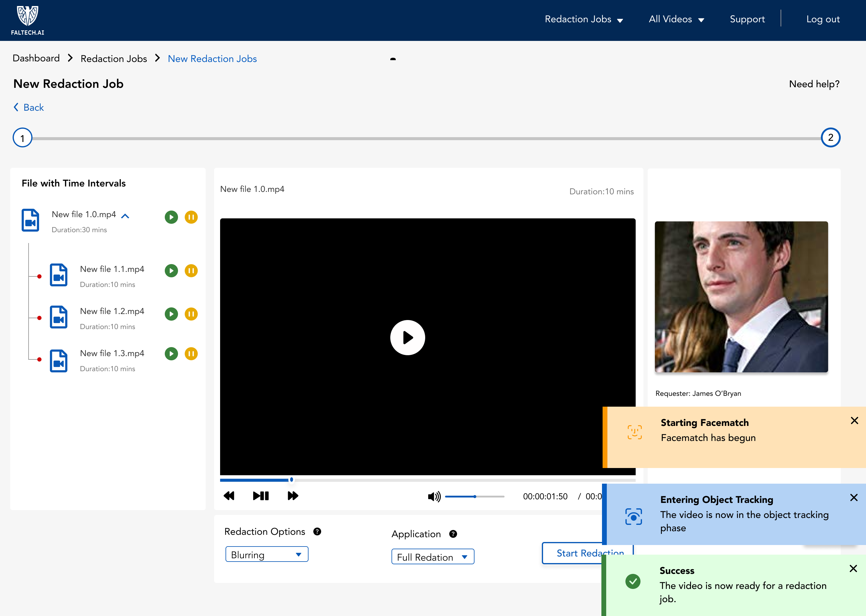Click the New file 1.2.mp4 video file icon
This screenshot has width=866, height=616.
(x=59, y=317)
